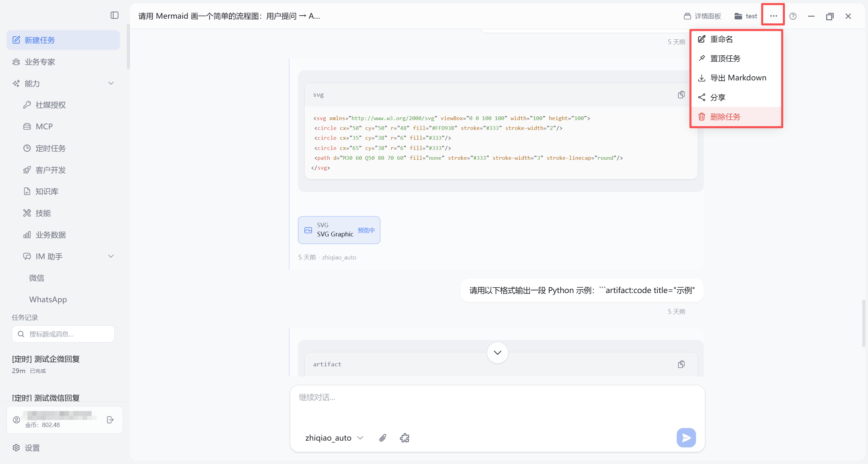Open the SVG Graphic artifact card

[339, 230]
